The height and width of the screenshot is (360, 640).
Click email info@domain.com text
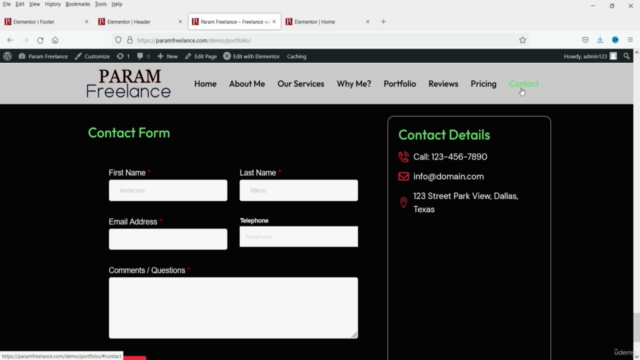(449, 176)
